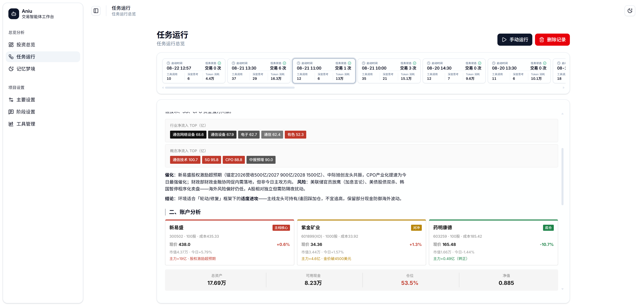Click the 主力+4.6亿 · 金价破4500美元 note
The width and height of the screenshot is (644, 306).
click(x=326, y=259)
